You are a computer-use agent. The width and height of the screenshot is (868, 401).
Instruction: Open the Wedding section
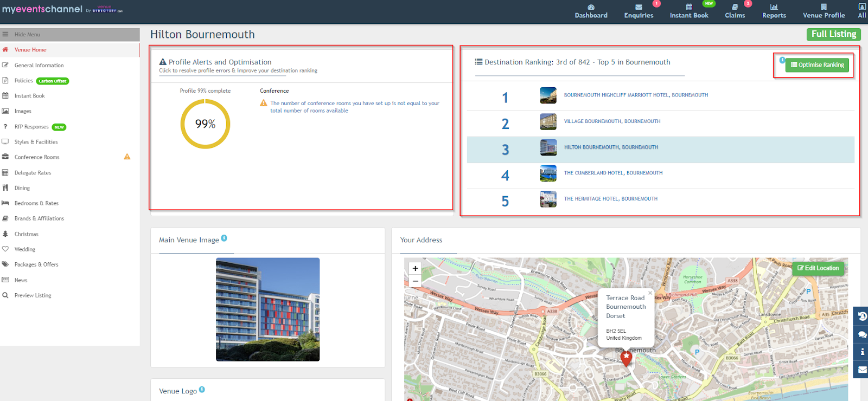25,249
